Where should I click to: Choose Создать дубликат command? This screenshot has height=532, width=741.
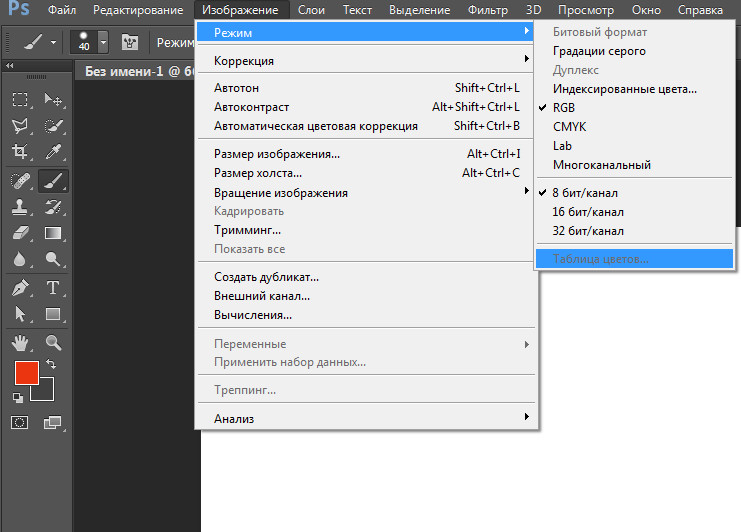[x=365, y=277]
